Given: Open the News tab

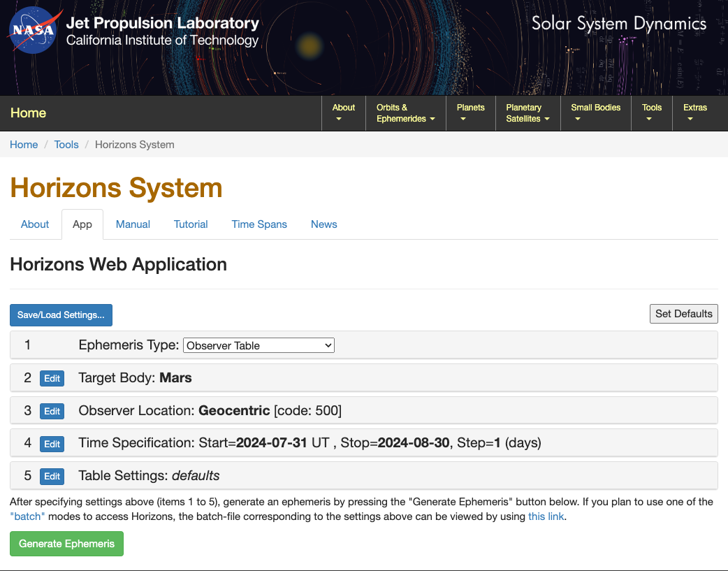Looking at the screenshot, I should pos(324,224).
